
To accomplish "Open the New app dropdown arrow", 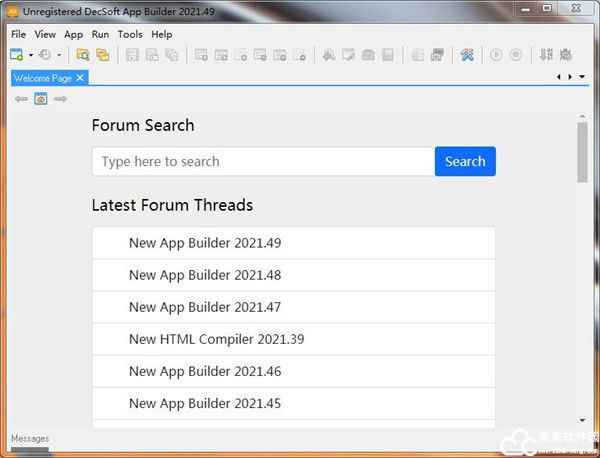I will (x=31, y=55).
